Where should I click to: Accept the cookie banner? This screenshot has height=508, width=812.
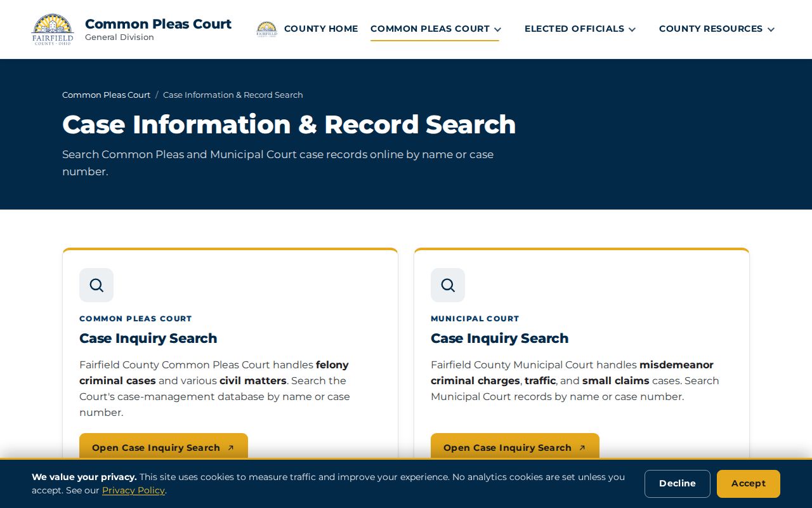(749, 484)
